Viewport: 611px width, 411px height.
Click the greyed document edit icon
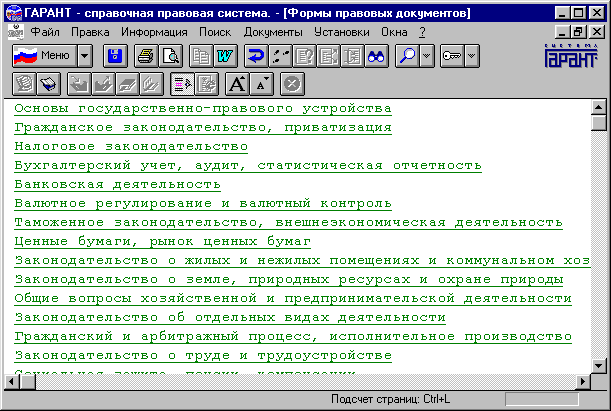coord(207,84)
